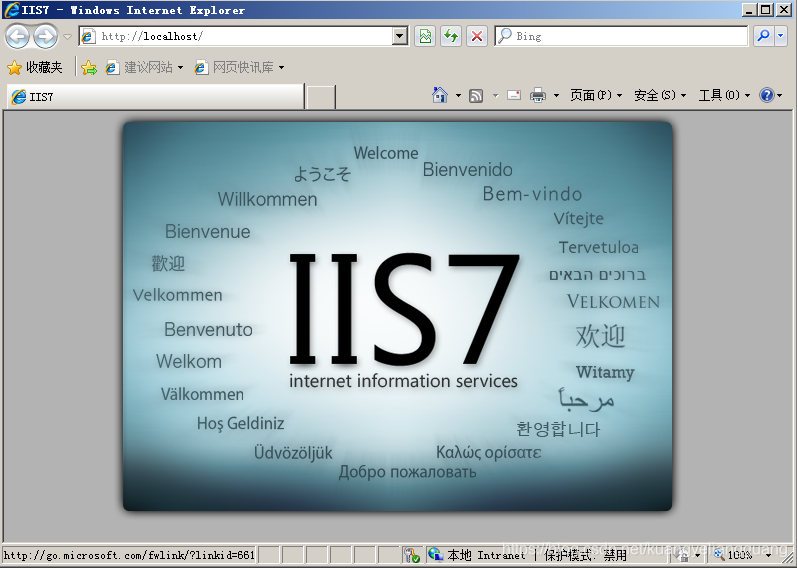Open the 安全(S) safety menu

click(x=660, y=95)
